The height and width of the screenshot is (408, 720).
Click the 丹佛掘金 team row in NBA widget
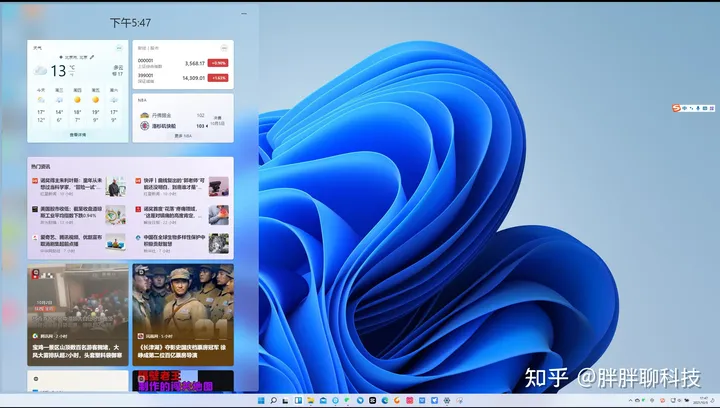(172, 115)
